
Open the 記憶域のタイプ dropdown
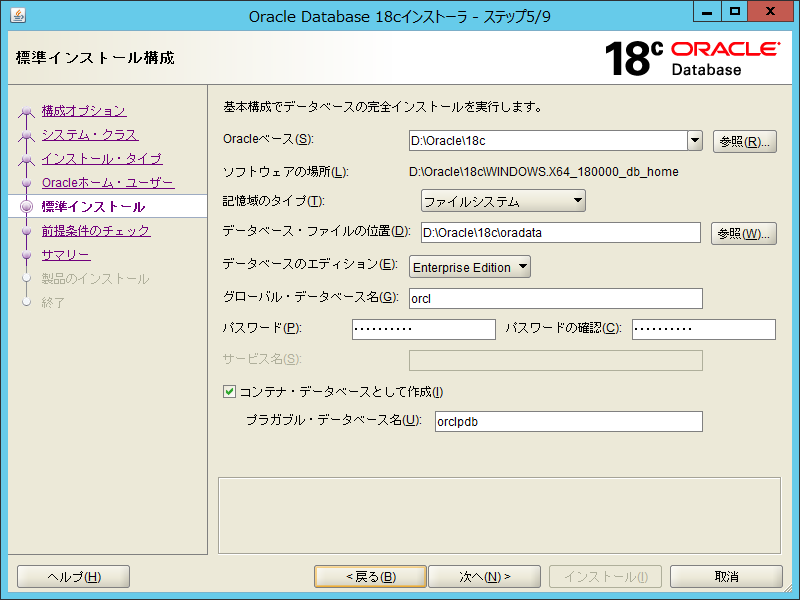(x=503, y=201)
